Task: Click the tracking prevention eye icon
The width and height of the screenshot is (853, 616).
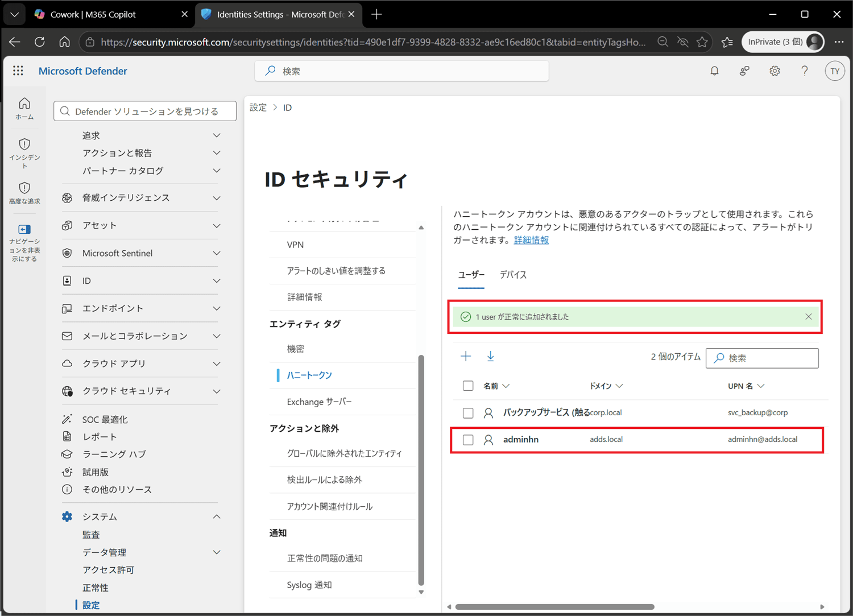Action: click(x=682, y=42)
